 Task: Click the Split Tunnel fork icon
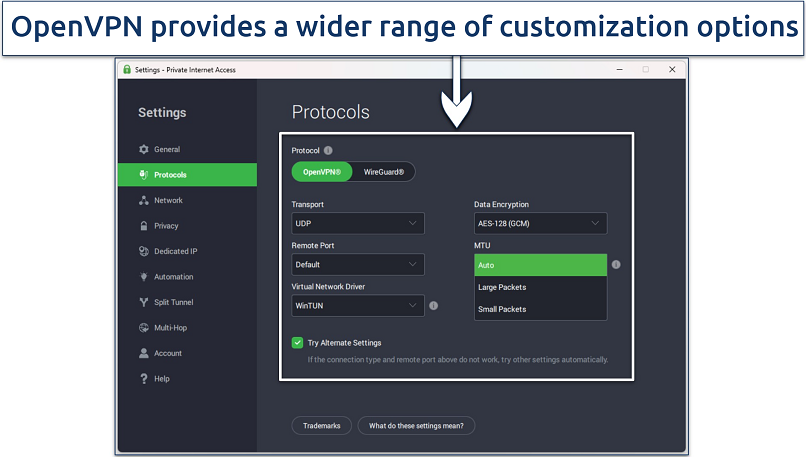pos(143,302)
